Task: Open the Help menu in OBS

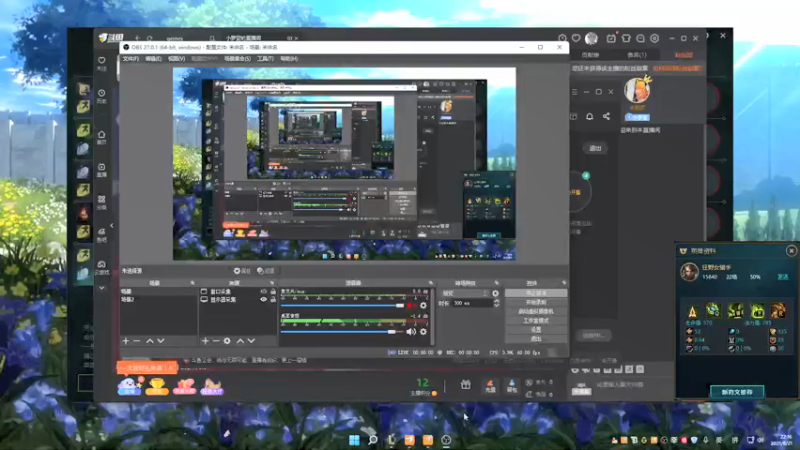Action: pos(289,59)
